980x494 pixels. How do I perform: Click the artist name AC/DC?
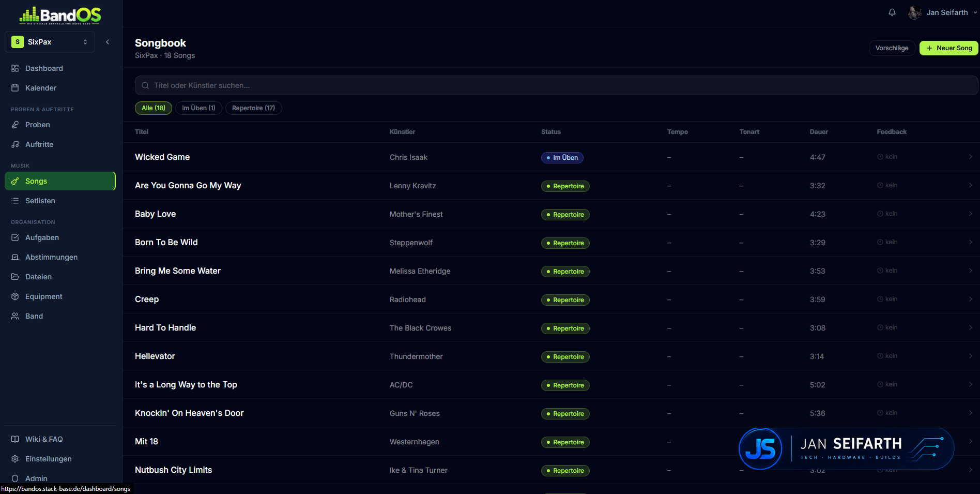click(401, 385)
